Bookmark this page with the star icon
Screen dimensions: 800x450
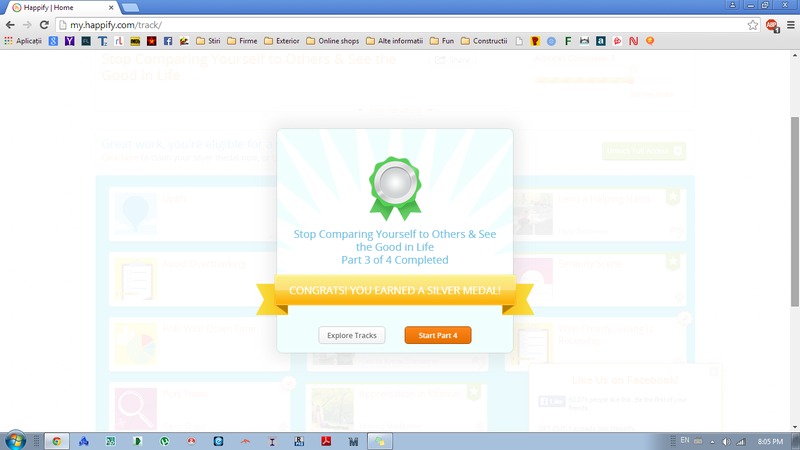(753, 24)
